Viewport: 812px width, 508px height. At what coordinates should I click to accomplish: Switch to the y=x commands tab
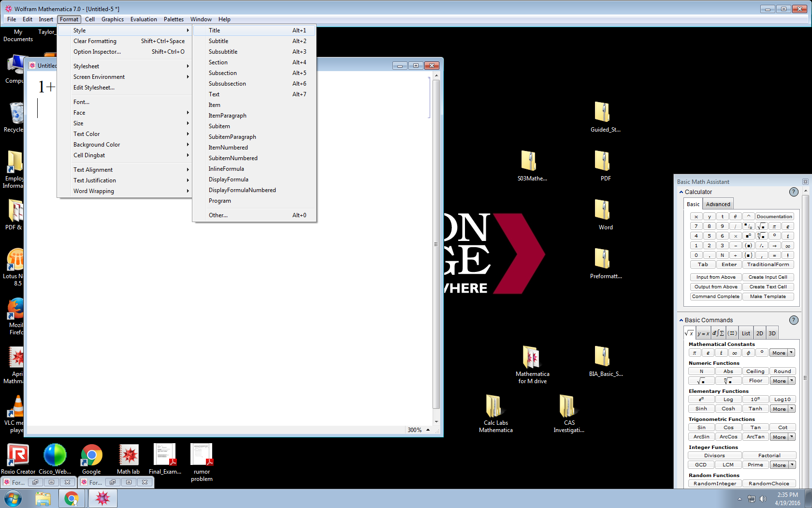click(703, 333)
